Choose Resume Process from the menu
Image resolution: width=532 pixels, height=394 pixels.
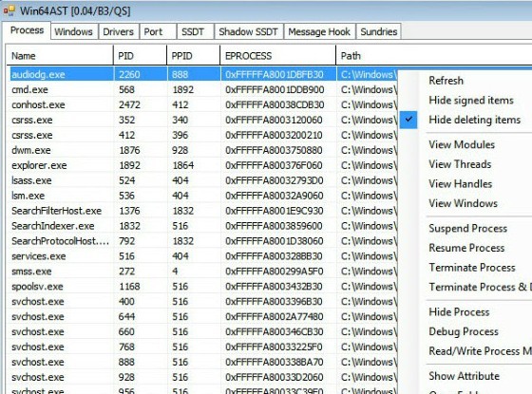click(x=466, y=248)
